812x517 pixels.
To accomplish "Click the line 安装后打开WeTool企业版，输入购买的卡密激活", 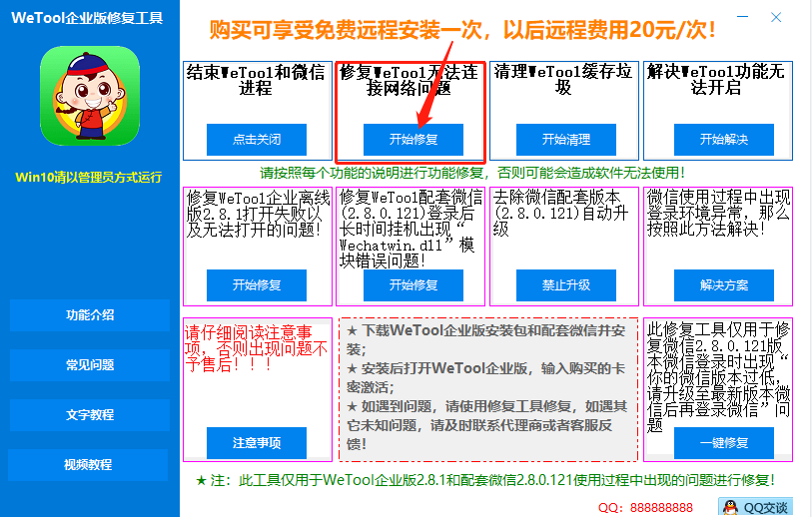I will point(485,378).
